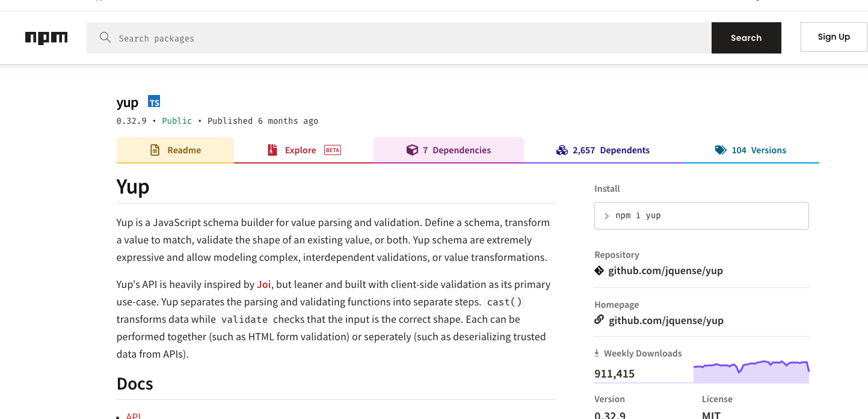Click the TS TypeScript badge icon
This screenshot has height=419, width=868.
(x=154, y=102)
